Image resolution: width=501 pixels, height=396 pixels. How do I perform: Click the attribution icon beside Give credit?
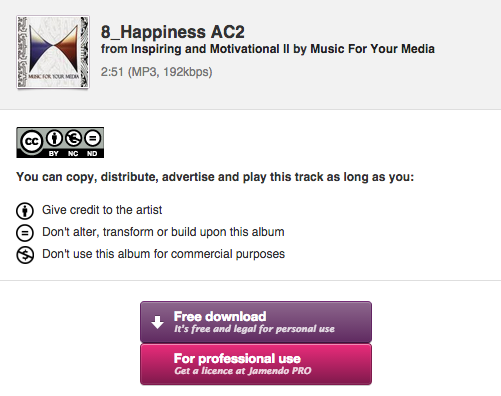click(x=25, y=211)
